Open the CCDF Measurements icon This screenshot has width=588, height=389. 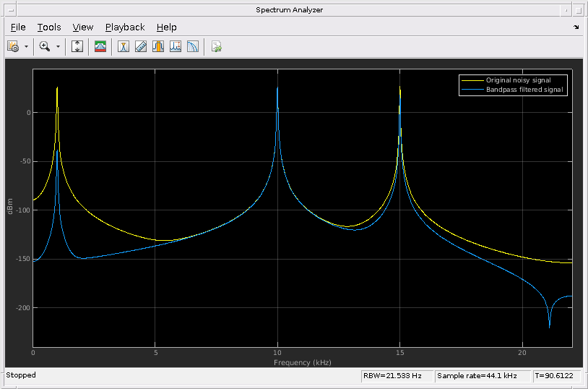193,46
